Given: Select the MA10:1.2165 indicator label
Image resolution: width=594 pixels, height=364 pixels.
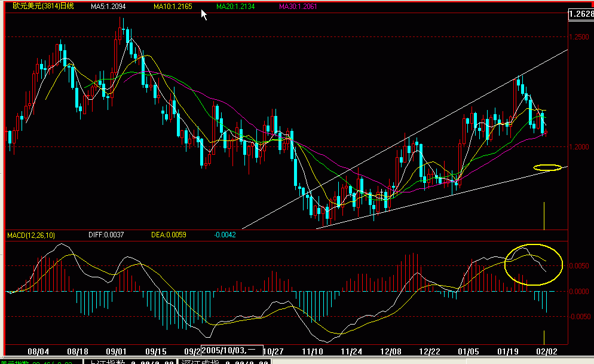Looking at the screenshot, I should (x=173, y=7).
